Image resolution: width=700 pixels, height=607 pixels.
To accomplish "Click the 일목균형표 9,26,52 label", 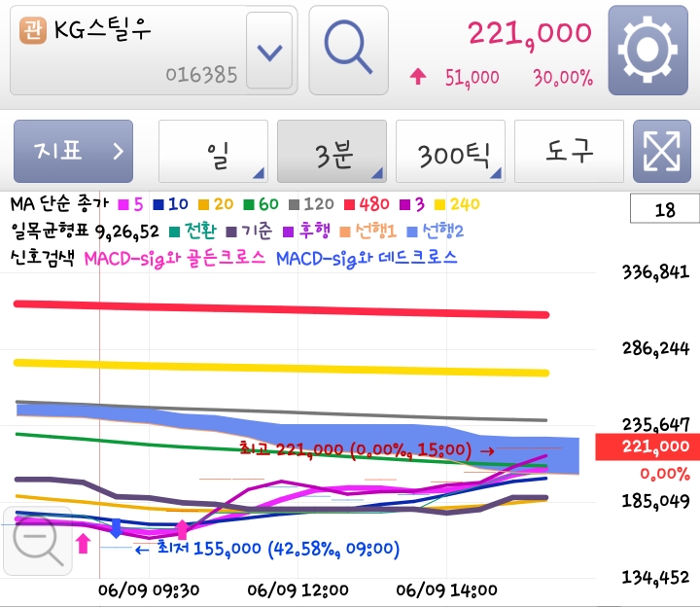I will [x=85, y=232].
